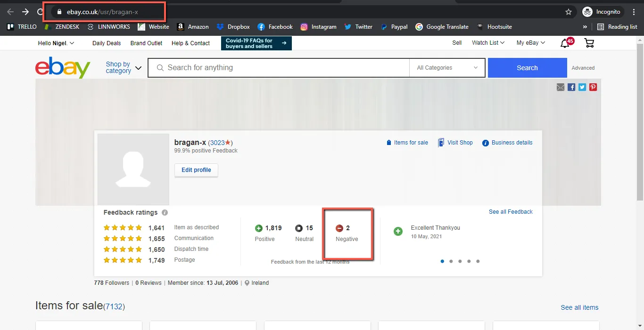Open the Paypal bookmark
The height and width of the screenshot is (330, 644).
(x=394, y=27)
